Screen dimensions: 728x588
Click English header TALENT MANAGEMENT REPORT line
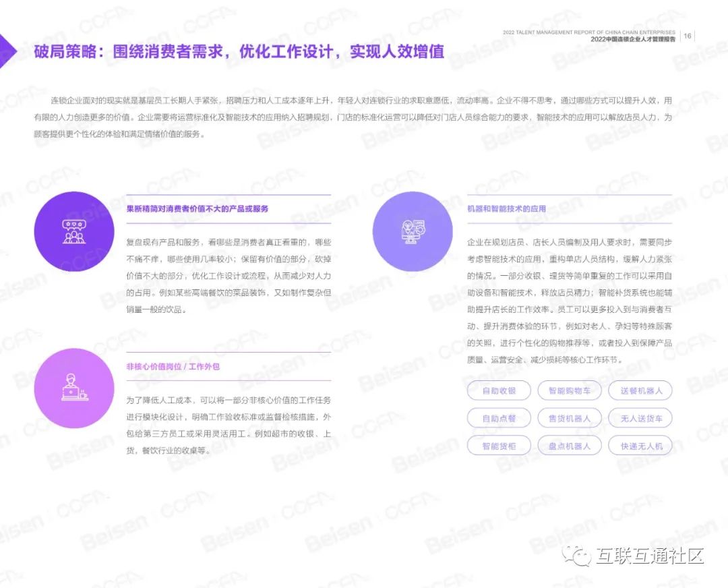(x=588, y=32)
